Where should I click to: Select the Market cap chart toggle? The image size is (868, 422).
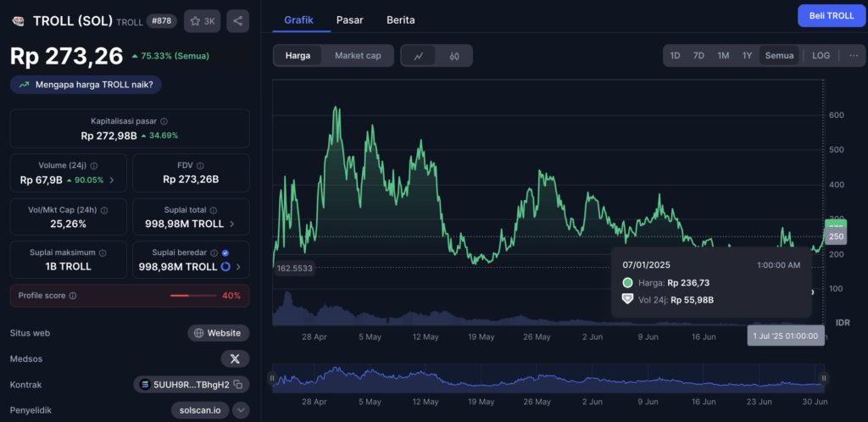358,55
